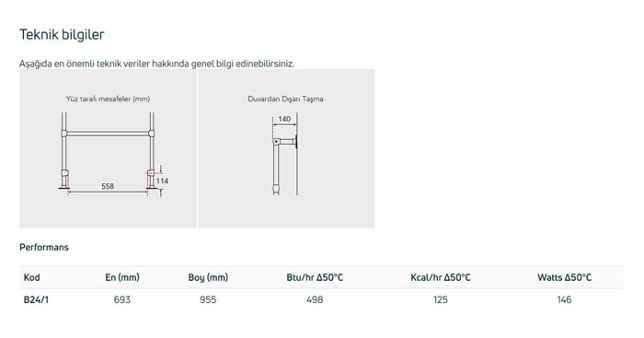Image resolution: width=644 pixels, height=338 pixels.
Task: Click the B24/1 product code cell
Action: pyautogui.click(x=36, y=299)
